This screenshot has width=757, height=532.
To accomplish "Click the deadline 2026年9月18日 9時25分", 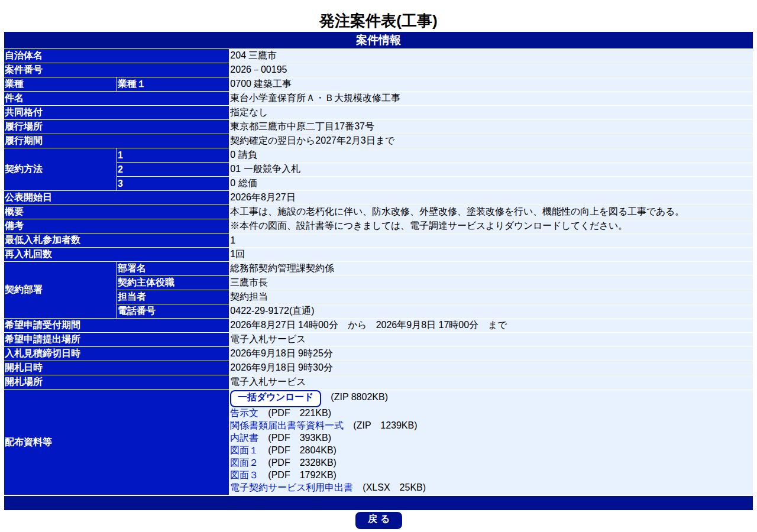I will pyautogui.click(x=282, y=353).
